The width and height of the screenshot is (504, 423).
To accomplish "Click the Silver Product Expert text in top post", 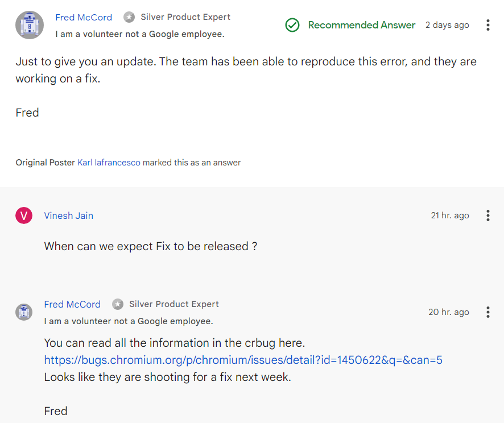I will click(x=185, y=17).
